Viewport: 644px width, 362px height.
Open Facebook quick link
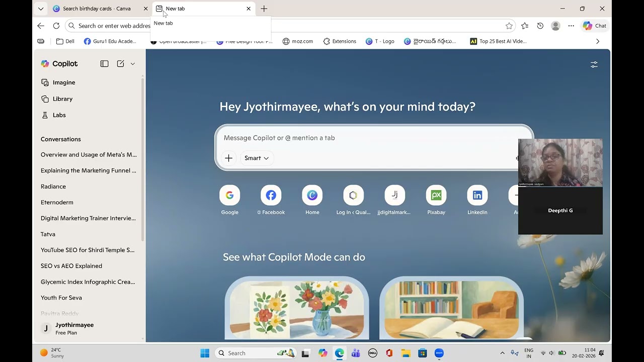[271, 200]
